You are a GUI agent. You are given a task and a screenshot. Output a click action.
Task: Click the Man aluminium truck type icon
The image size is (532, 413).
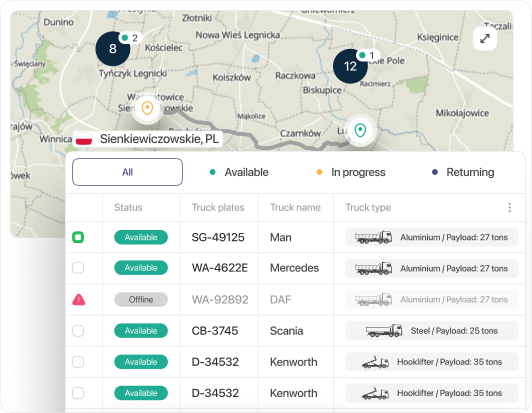373,237
